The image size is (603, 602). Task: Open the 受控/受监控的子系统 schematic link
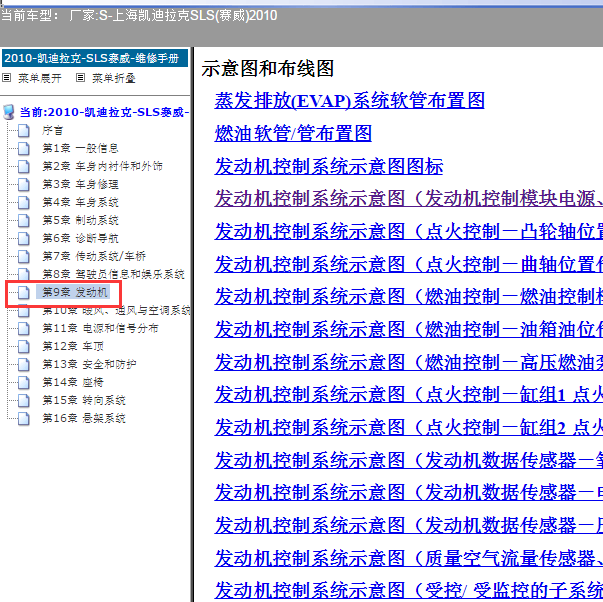tap(408, 591)
